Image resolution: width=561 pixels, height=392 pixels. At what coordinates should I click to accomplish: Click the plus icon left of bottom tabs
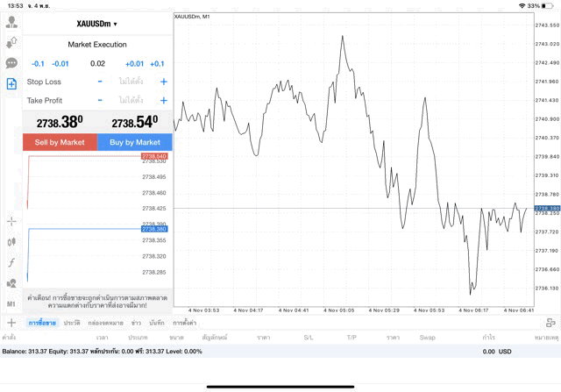coord(11,323)
